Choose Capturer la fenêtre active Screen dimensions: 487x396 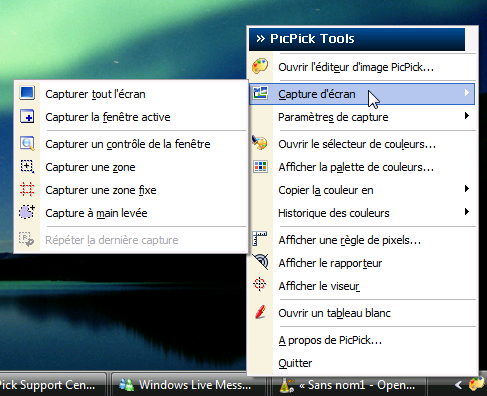click(131, 117)
